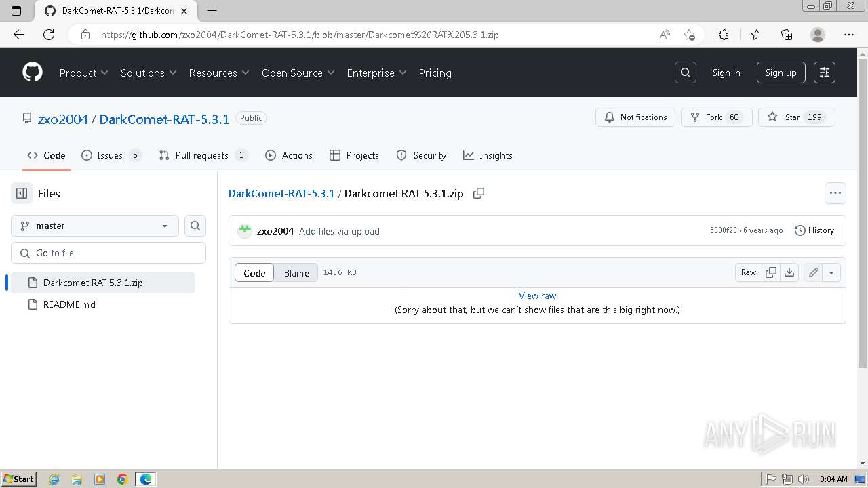Go back to the previous browser page
This screenshot has height=488, width=868.
pyautogui.click(x=19, y=35)
